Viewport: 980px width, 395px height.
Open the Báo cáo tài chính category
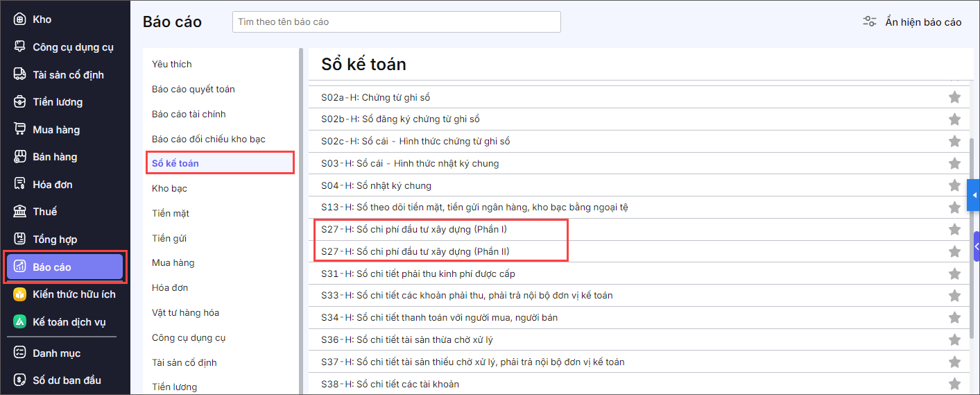click(x=189, y=114)
